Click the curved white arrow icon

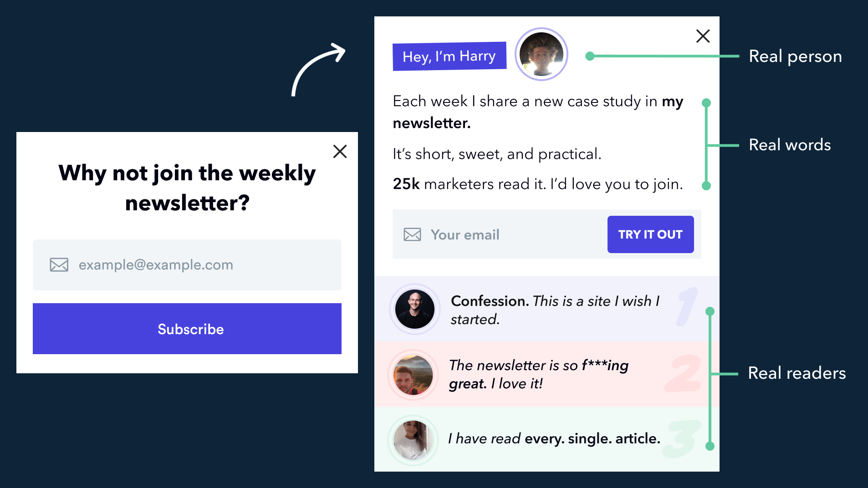318,69
